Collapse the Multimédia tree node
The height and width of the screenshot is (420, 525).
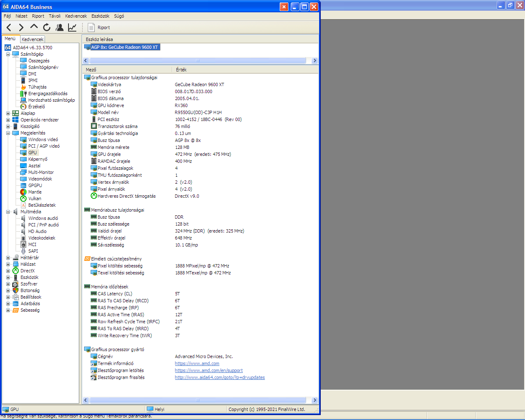[8, 212]
